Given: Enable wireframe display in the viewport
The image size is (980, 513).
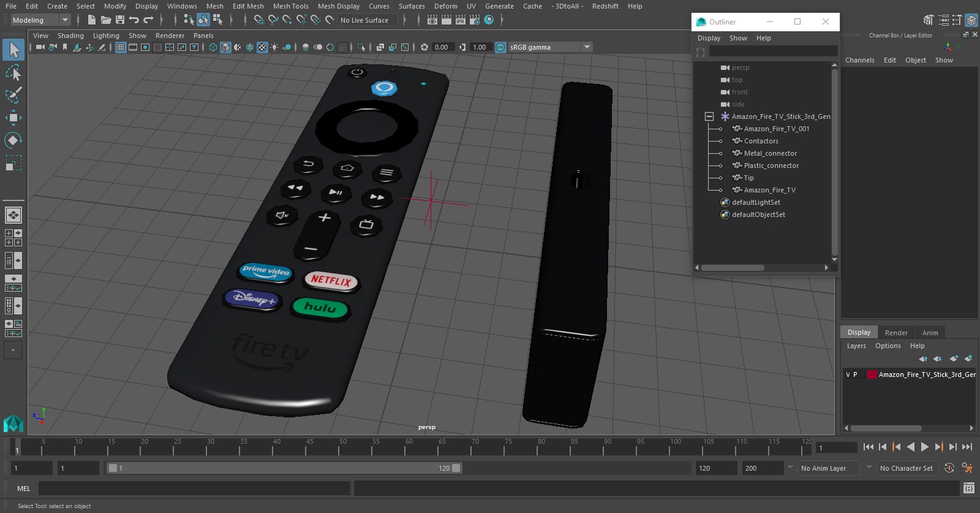Looking at the screenshot, I should [213, 47].
